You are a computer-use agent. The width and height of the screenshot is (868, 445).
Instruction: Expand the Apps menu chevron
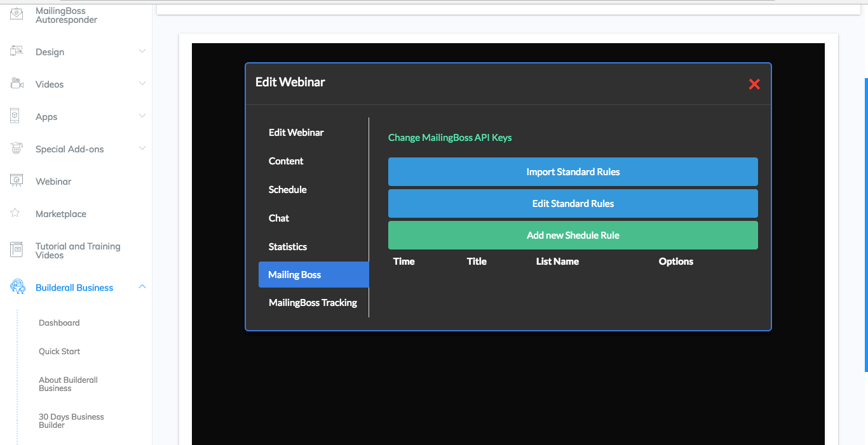pyautogui.click(x=142, y=116)
